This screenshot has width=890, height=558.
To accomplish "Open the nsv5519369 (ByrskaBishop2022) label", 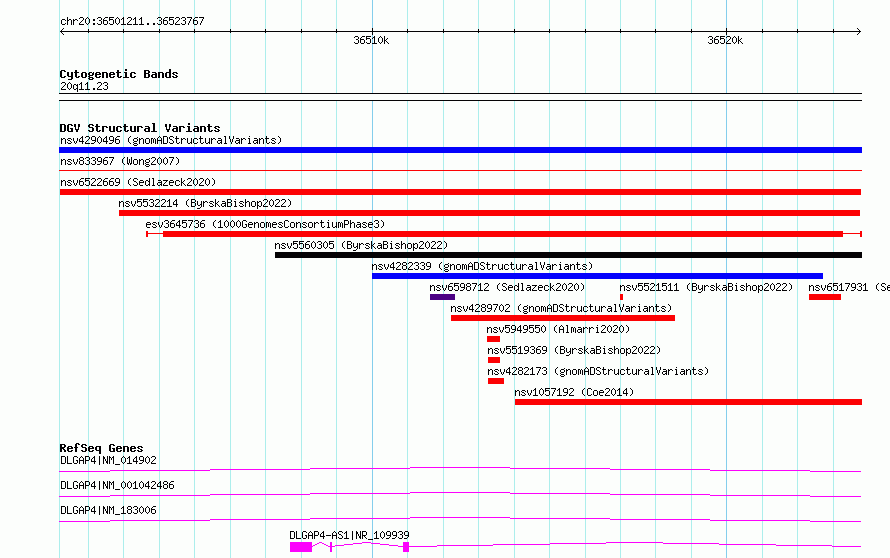I will [x=574, y=350].
